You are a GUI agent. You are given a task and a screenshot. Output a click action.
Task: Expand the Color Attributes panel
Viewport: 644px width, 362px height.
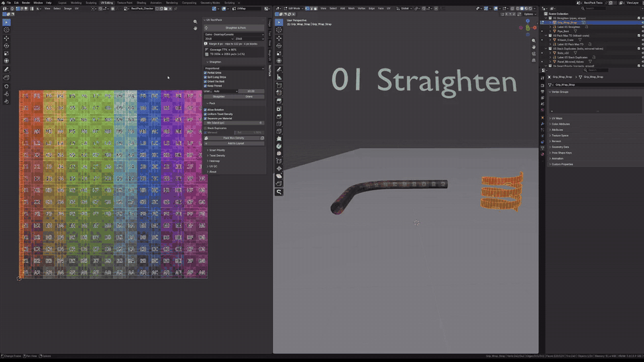(559, 124)
